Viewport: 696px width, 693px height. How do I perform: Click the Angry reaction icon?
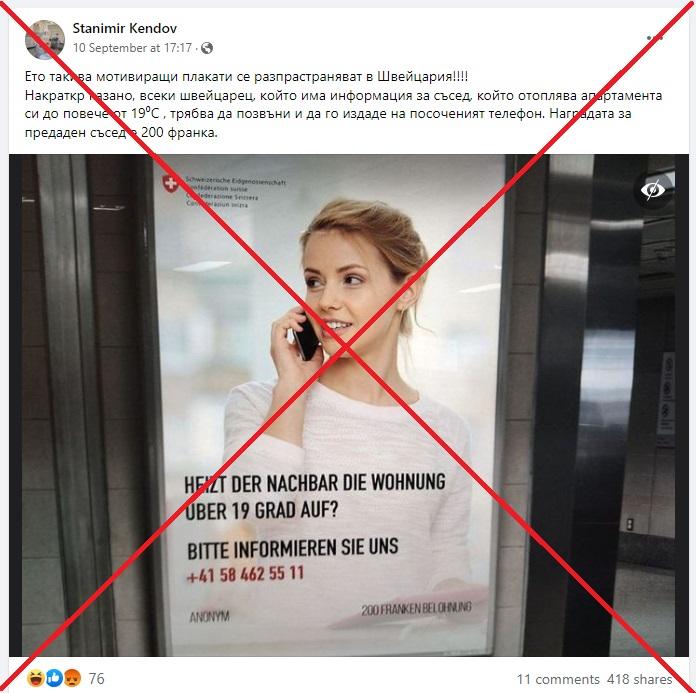pyautogui.click(x=73, y=678)
